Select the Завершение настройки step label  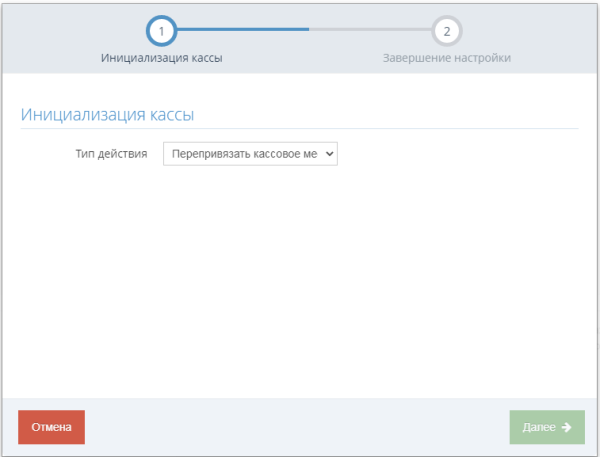pos(447,58)
